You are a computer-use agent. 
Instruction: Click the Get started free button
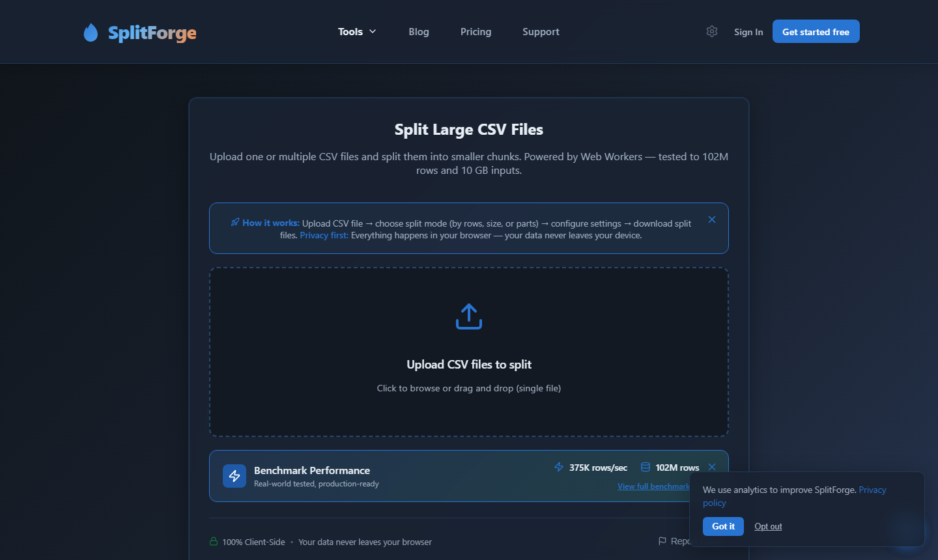click(x=816, y=31)
